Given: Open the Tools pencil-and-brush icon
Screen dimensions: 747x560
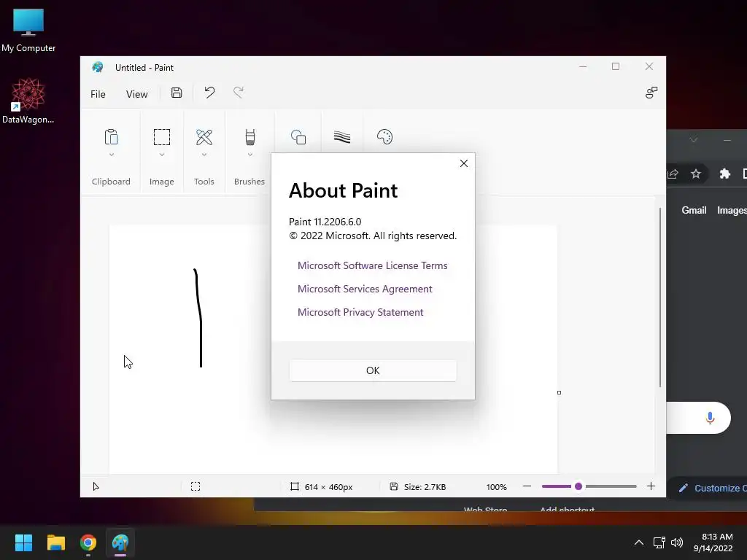Looking at the screenshot, I should pyautogui.click(x=204, y=137).
